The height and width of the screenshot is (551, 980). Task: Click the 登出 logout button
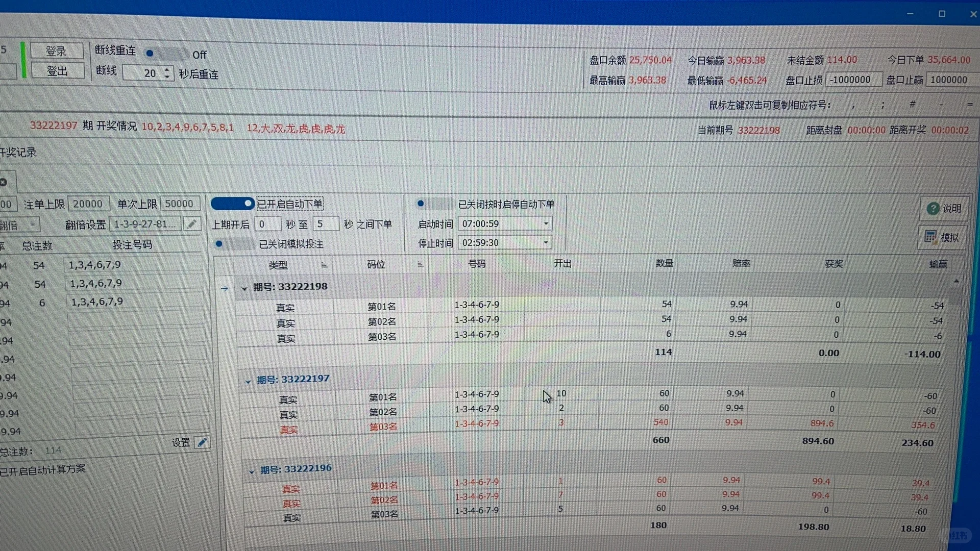tap(57, 70)
